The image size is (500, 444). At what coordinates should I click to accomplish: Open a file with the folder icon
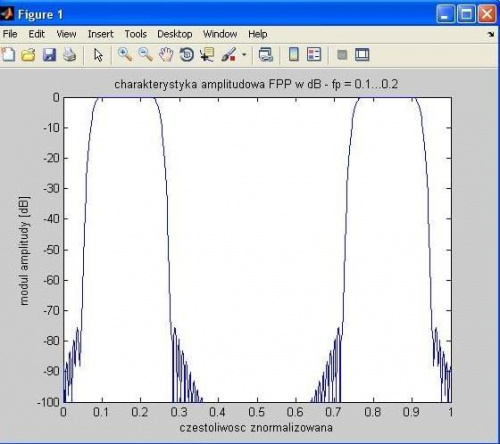(x=29, y=55)
